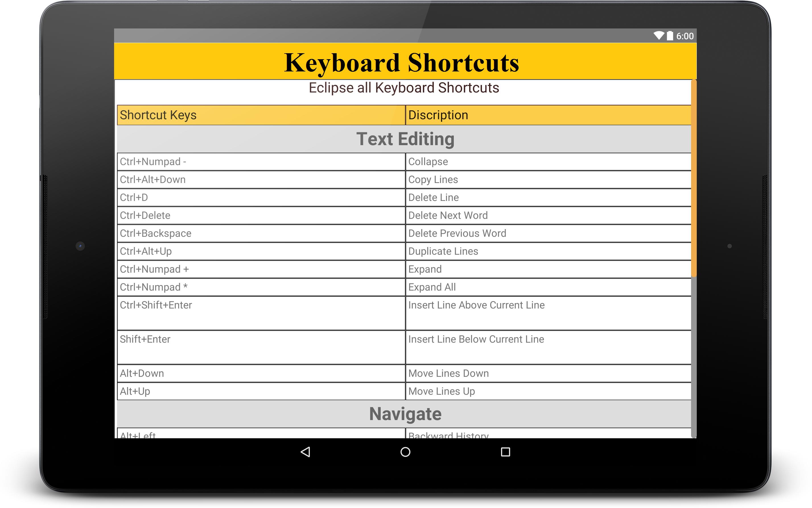Select the Delete Next Word description

(x=548, y=215)
